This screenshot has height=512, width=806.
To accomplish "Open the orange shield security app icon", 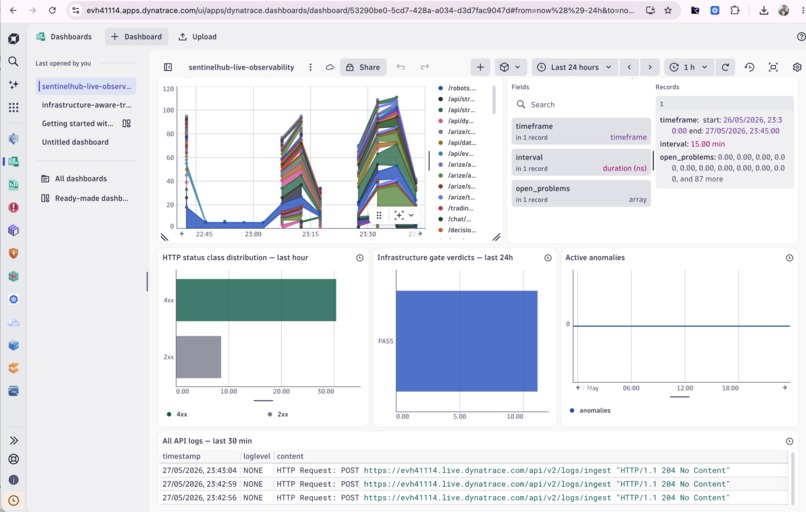I will tap(14, 253).
